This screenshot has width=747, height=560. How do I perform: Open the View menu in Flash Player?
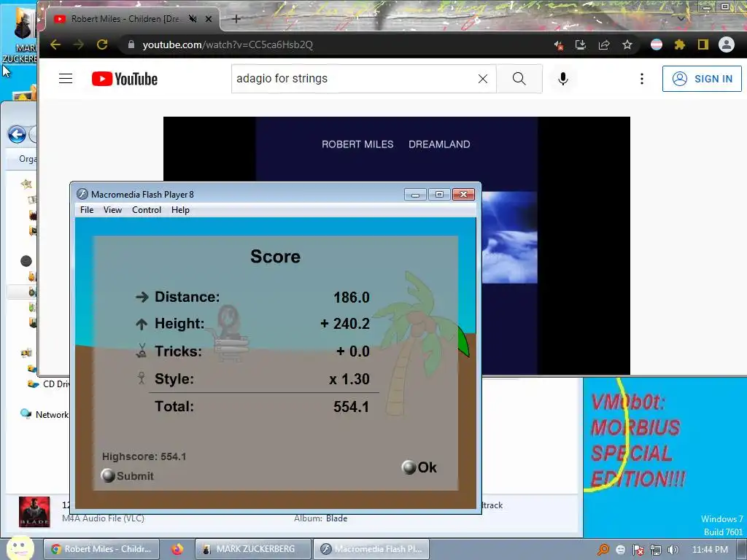coord(112,210)
